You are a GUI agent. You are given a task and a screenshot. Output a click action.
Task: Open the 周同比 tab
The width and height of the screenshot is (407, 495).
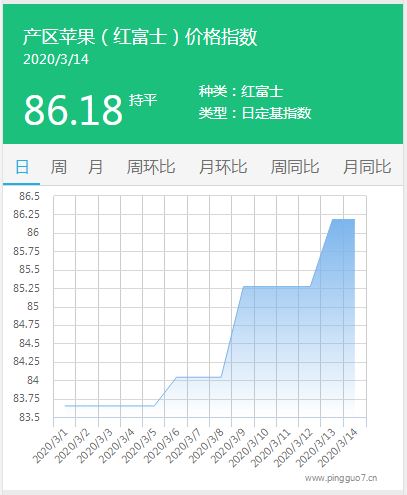click(295, 167)
